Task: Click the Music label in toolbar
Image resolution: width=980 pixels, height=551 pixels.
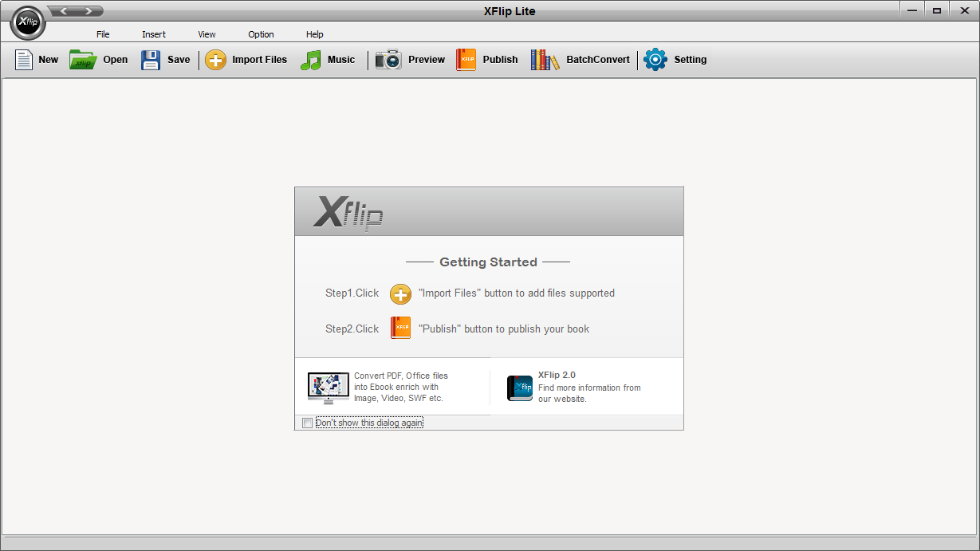Action: click(x=341, y=60)
